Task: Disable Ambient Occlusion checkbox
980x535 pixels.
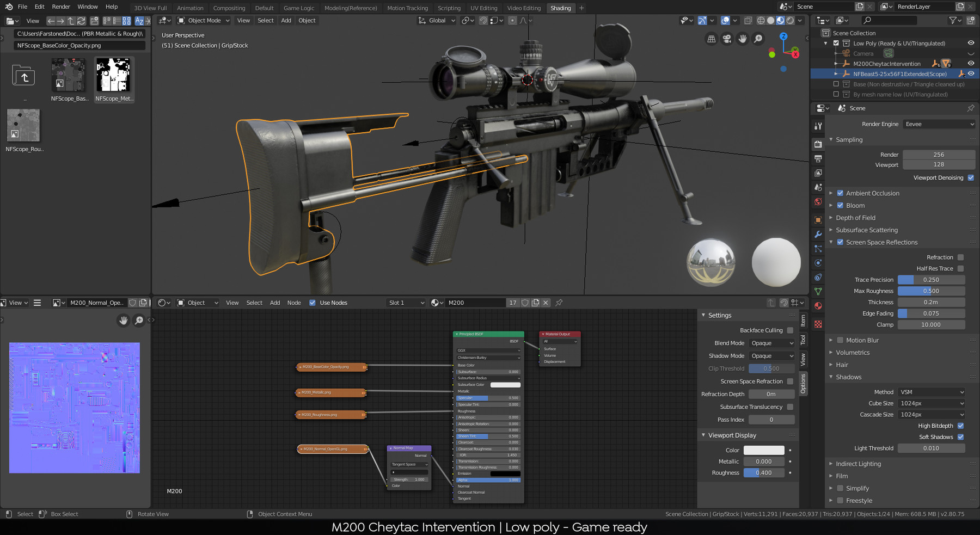Action: pyautogui.click(x=840, y=193)
